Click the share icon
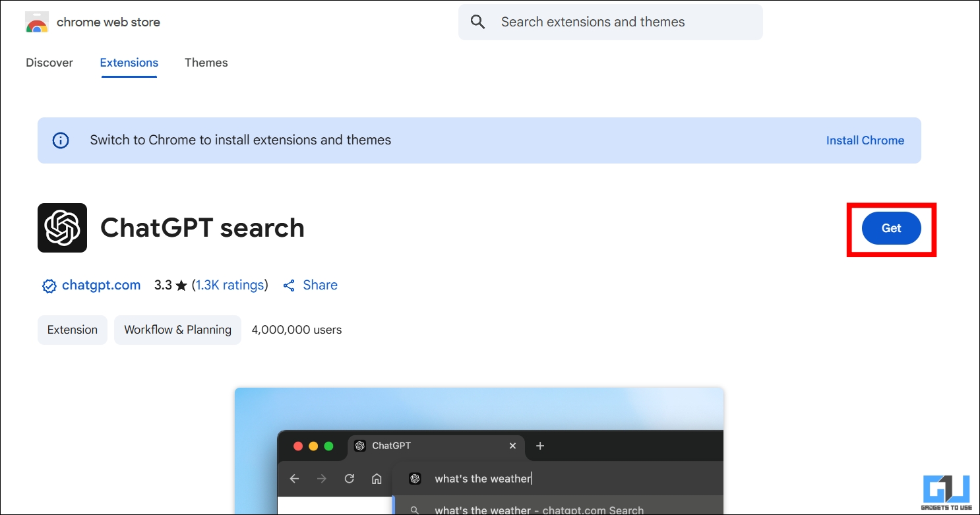The image size is (980, 515). (x=289, y=286)
